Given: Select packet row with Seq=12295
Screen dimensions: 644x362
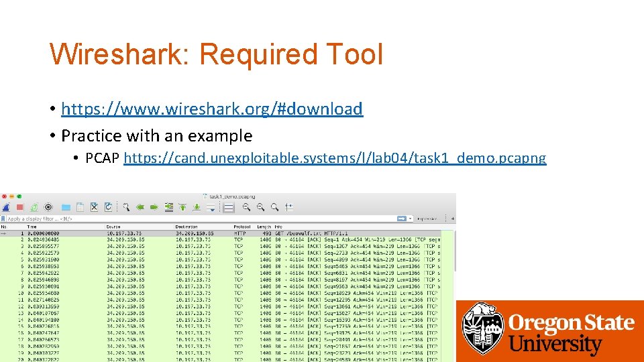Looking at the screenshot, I should click(x=221, y=300).
